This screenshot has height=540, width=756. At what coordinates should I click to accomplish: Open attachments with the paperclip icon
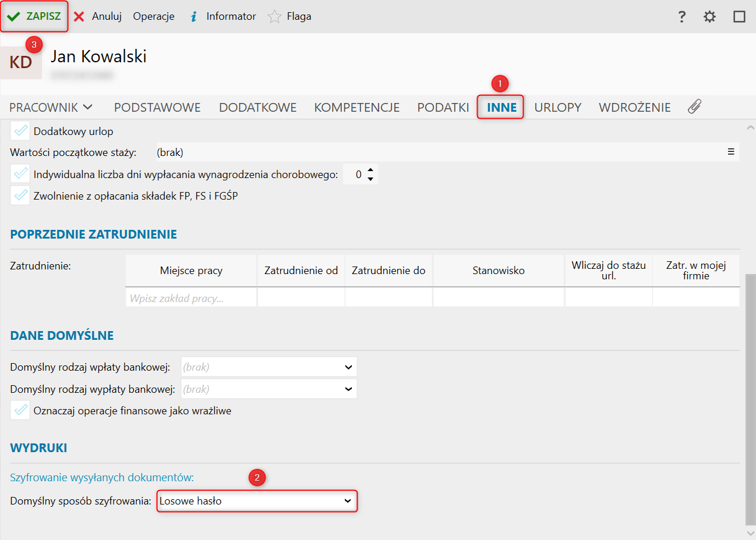(x=694, y=106)
